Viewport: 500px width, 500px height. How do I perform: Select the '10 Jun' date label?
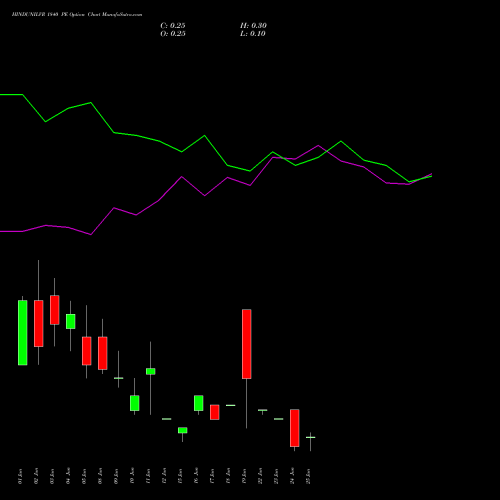(x=132, y=476)
